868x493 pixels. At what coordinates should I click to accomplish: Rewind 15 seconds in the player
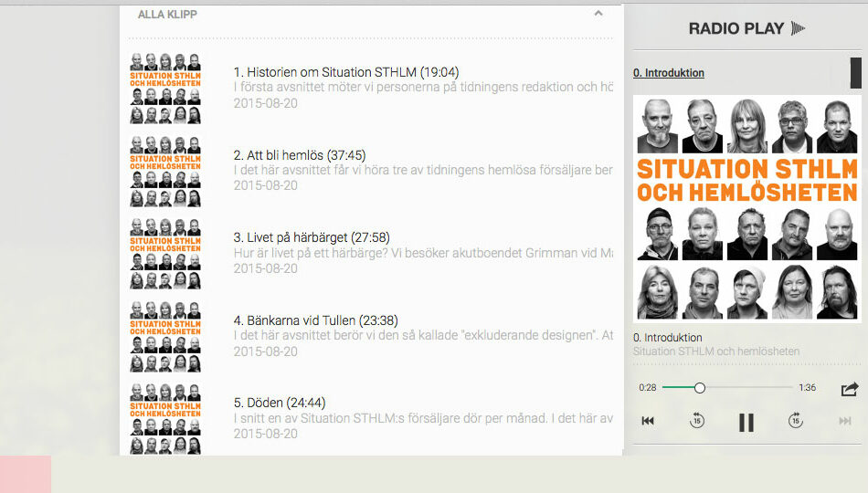click(x=697, y=421)
